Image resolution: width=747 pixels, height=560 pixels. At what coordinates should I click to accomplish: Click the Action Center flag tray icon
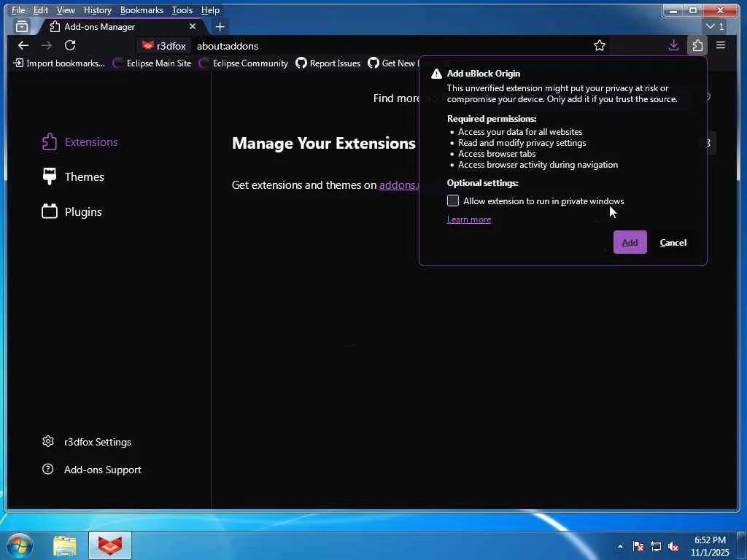[x=638, y=546]
